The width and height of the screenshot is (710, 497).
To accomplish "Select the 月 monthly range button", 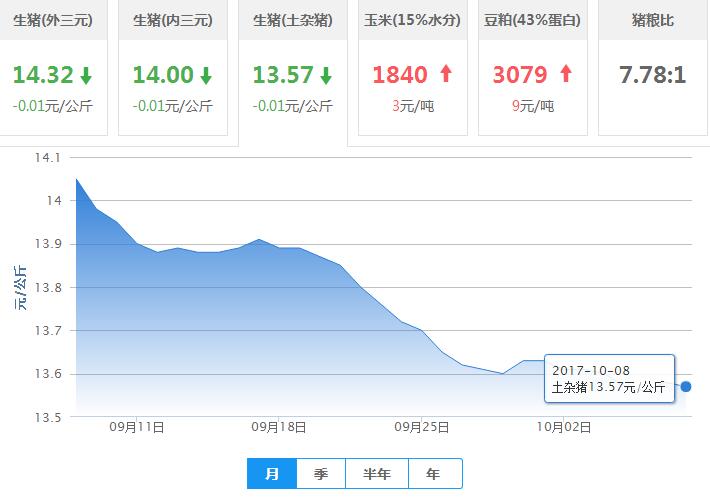I will coord(272,474).
